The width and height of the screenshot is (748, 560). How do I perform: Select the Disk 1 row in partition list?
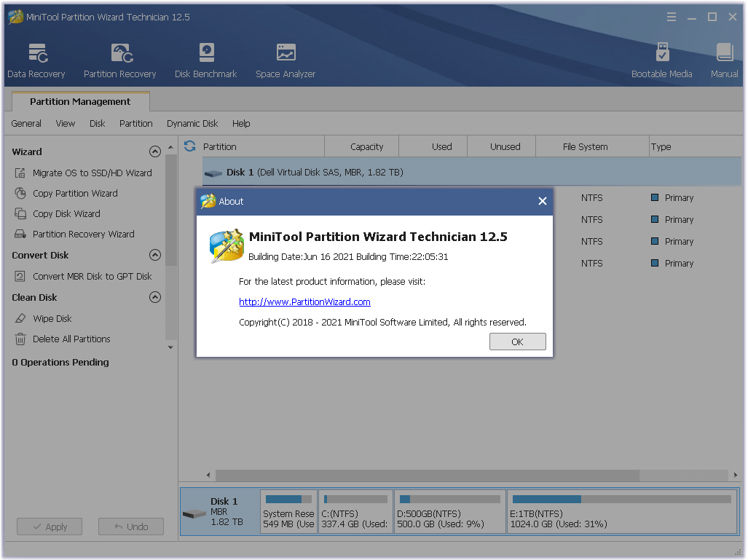click(472, 172)
